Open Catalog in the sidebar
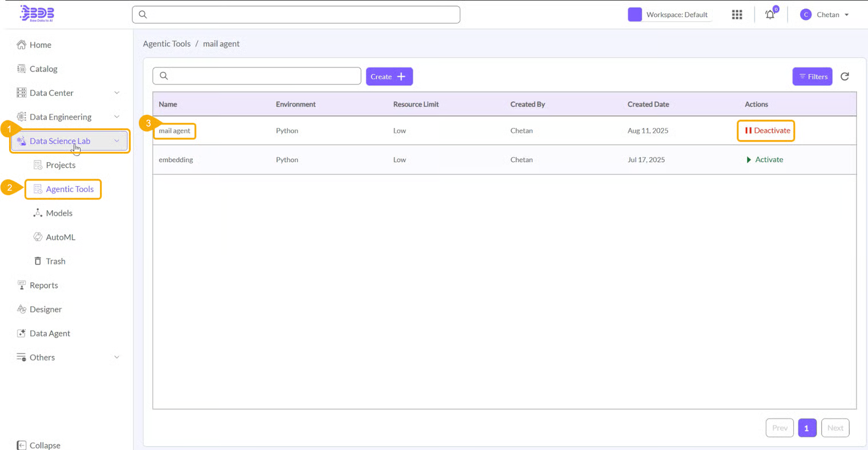Image resolution: width=868 pixels, height=450 pixels. point(43,69)
